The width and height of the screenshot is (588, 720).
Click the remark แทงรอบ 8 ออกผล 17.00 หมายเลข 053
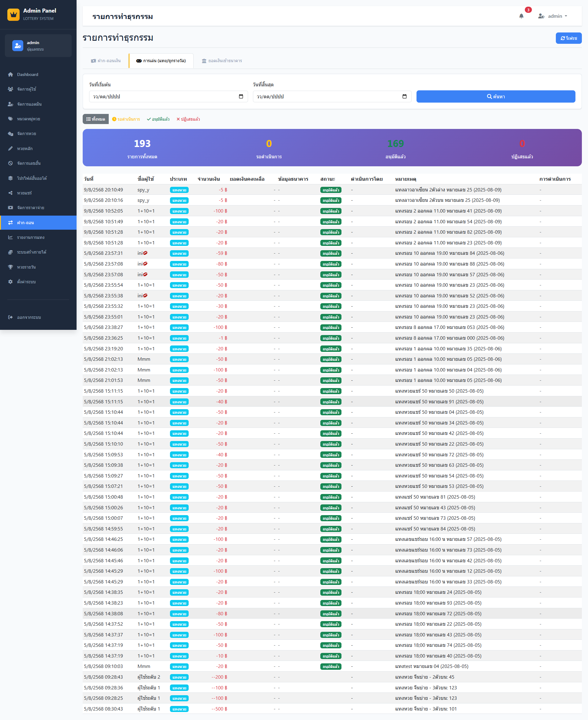(x=450, y=327)
